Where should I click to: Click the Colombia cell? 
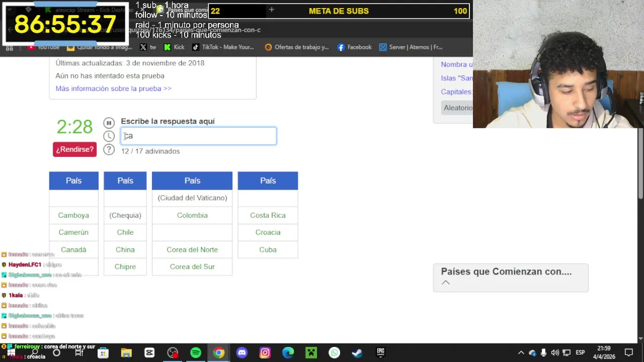coord(192,215)
